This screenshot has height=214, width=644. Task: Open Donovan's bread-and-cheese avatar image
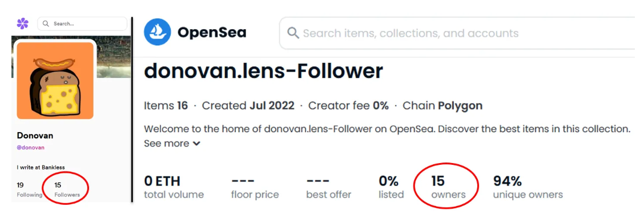(x=55, y=81)
